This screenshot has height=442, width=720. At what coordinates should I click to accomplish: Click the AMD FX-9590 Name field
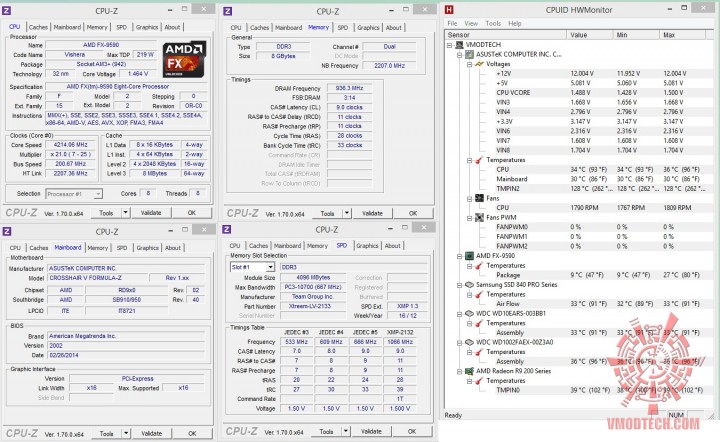[101, 45]
